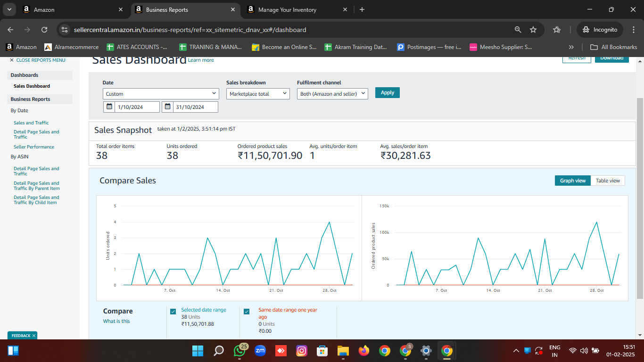Switch to the Manage Your Inventory tab
The image size is (644, 362).
pyautogui.click(x=297, y=9)
